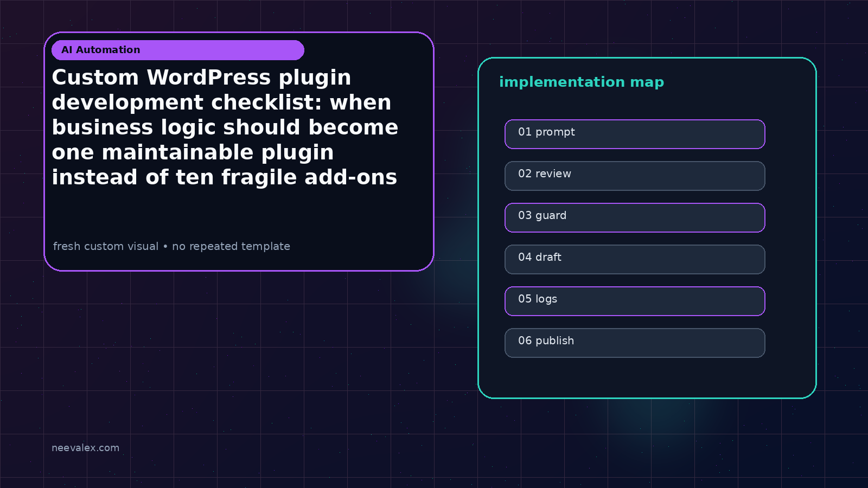Click the 06 publish step
Screen dimensions: 868x488
click(635, 343)
